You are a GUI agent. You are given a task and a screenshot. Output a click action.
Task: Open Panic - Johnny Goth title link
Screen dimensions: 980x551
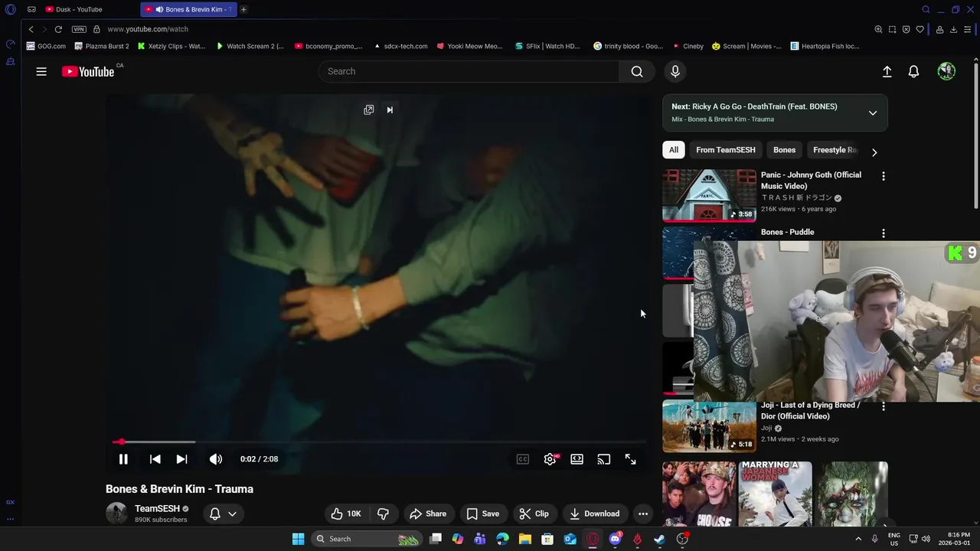tap(811, 181)
